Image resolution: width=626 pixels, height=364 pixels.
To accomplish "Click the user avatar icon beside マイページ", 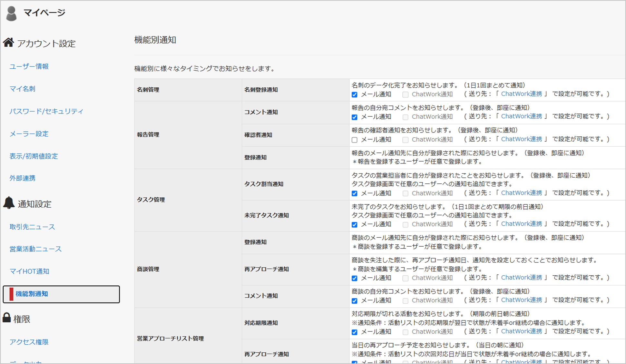I will pyautogui.click(x=12, y=14).
